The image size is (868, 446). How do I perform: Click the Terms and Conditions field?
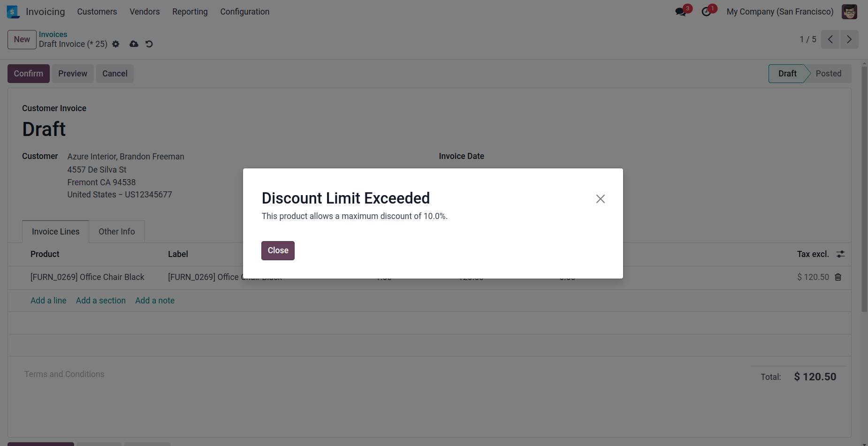[65, 374]
